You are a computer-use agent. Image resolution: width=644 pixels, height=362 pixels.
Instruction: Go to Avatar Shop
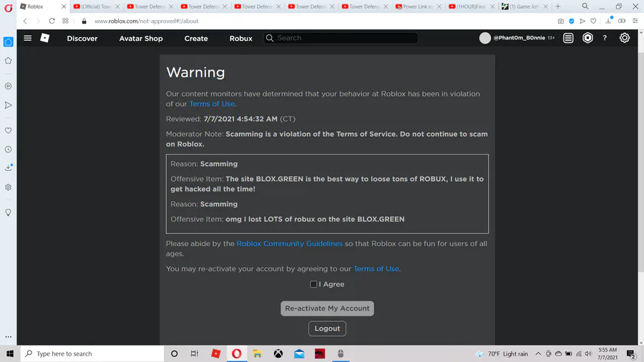[x=141, y=38]
